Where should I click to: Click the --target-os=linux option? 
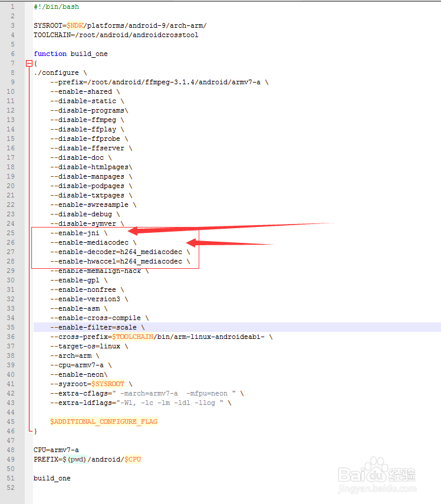click(x=89, y=346)
